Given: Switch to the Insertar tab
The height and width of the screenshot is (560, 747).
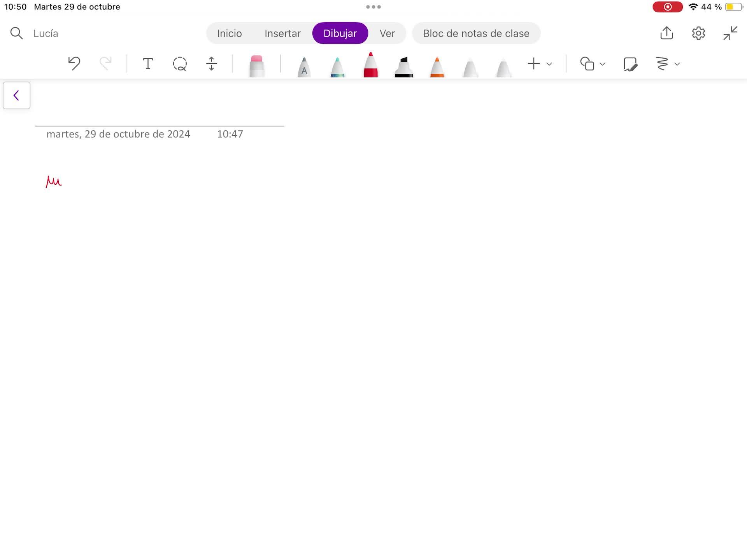Looking at the screenshot, I should pyautogui.click(x=282, y=33).
